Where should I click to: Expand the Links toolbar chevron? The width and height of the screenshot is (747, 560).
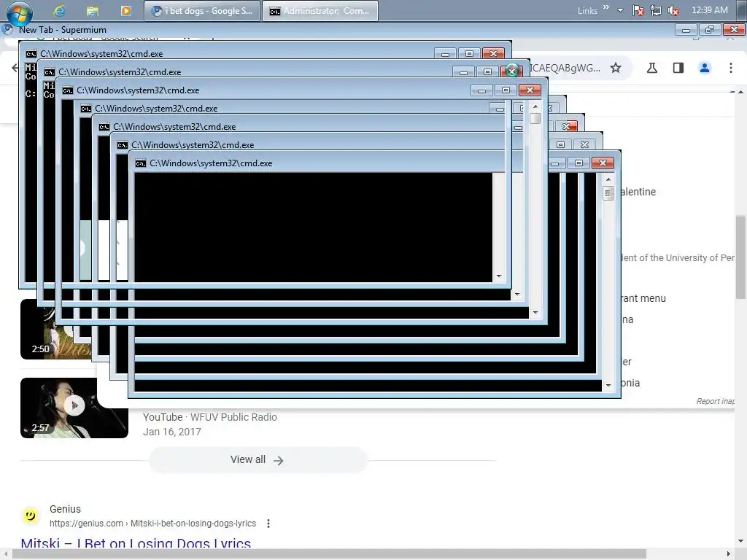[606, 7]
